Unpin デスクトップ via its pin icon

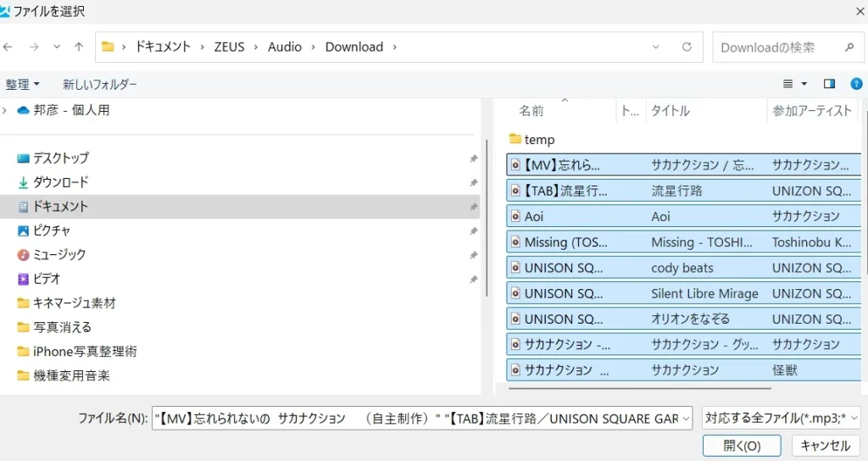473,158
